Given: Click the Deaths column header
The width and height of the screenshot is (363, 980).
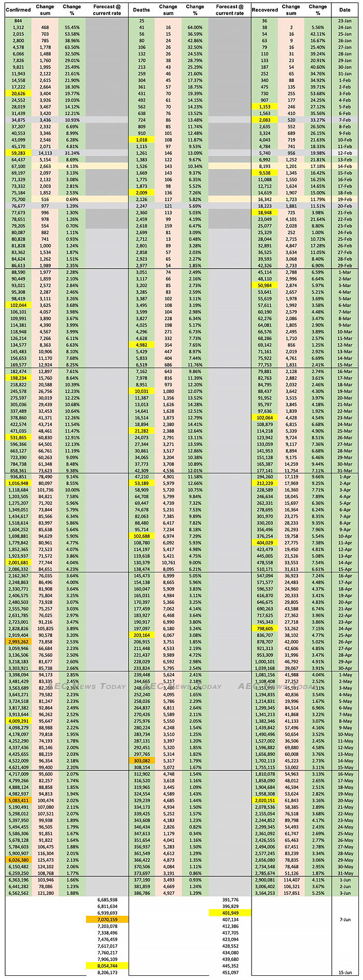Looking at the screenshot, I should tap(142, 10).
